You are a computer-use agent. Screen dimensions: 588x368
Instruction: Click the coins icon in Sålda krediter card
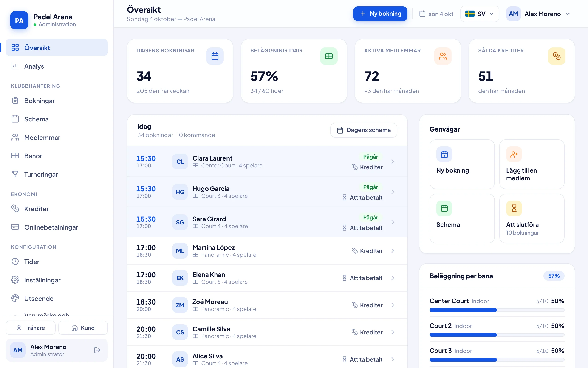pyautogui.click(x=557, y=56)
